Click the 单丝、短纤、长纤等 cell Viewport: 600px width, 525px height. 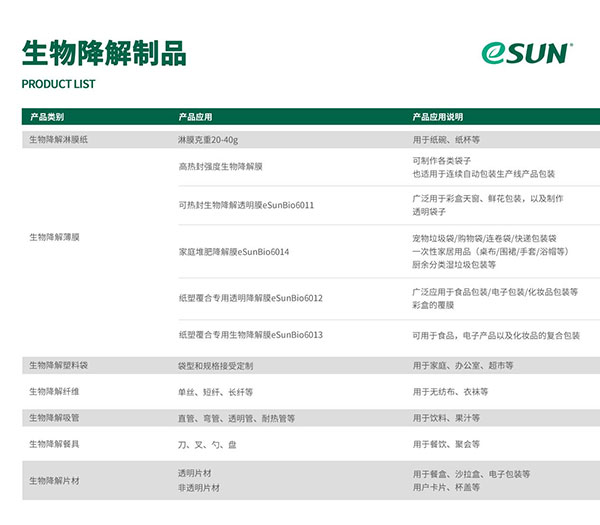tap(215, 392)
